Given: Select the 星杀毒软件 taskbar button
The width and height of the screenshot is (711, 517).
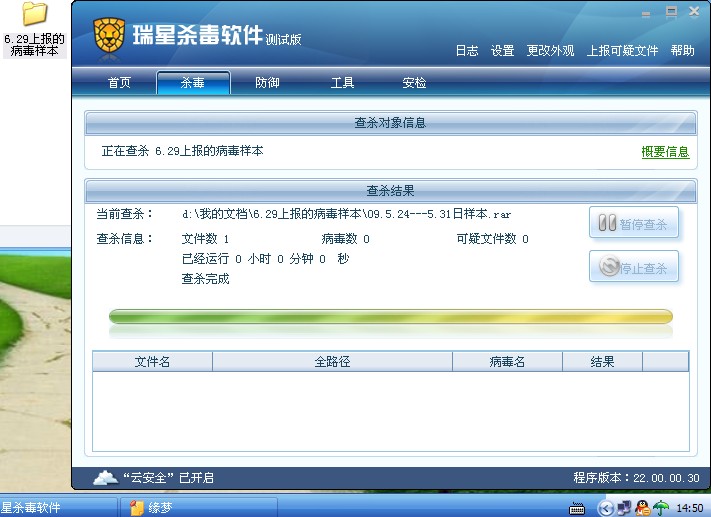Looking at the screenshot, I should point(58,507).
